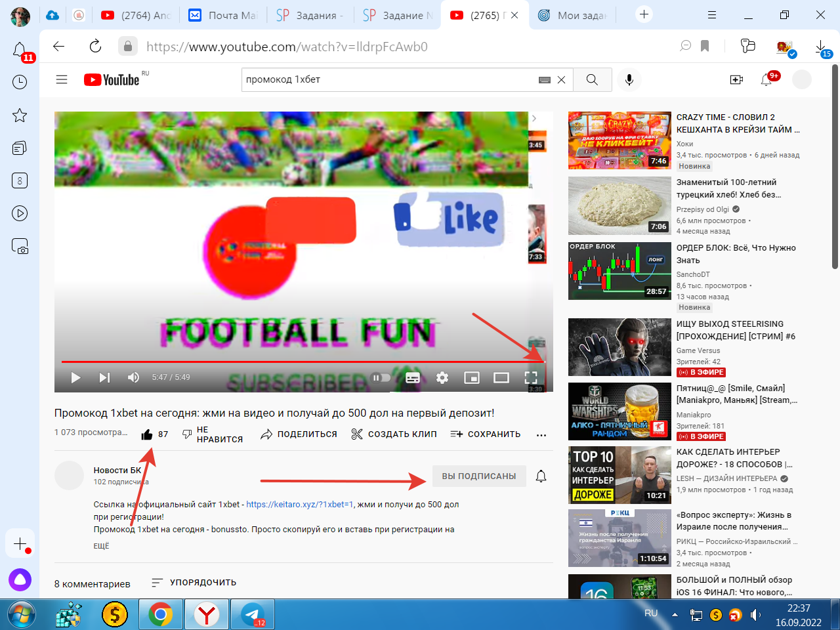Viewport: 840px width, 630px height.
Task: Open the Create video icon
Action: click(x=736, y=79)
